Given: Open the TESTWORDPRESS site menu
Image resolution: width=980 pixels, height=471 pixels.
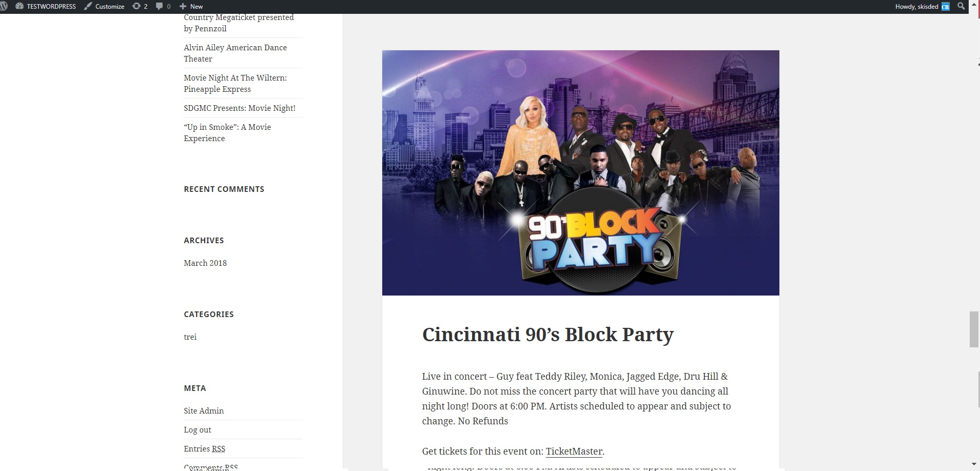Looking at the screenshot, I should [x=46, y=6].
